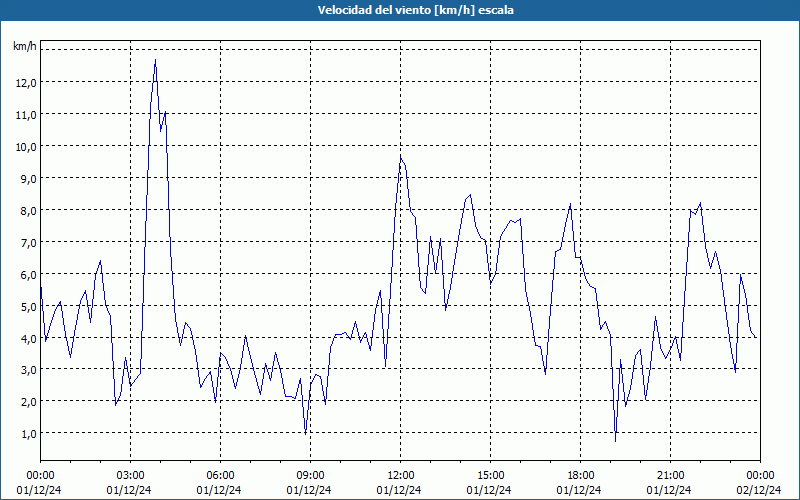Click the 2,0 y-axis value
Screen dimensions: 800x500
(x=28, y=402)
